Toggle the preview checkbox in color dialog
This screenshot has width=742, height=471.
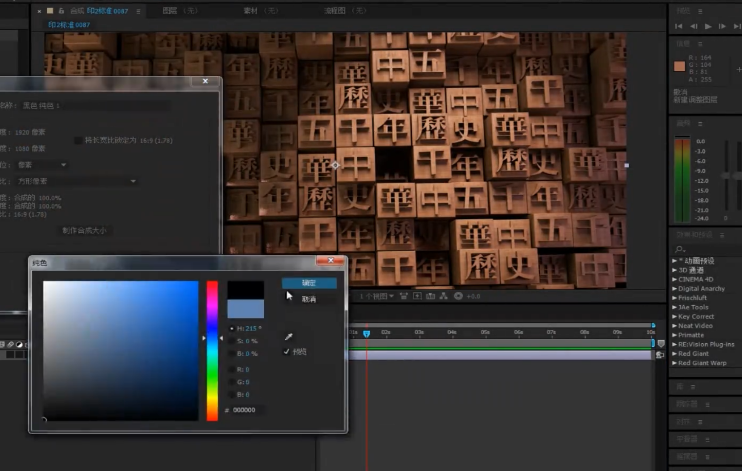[x=287, y=352]
